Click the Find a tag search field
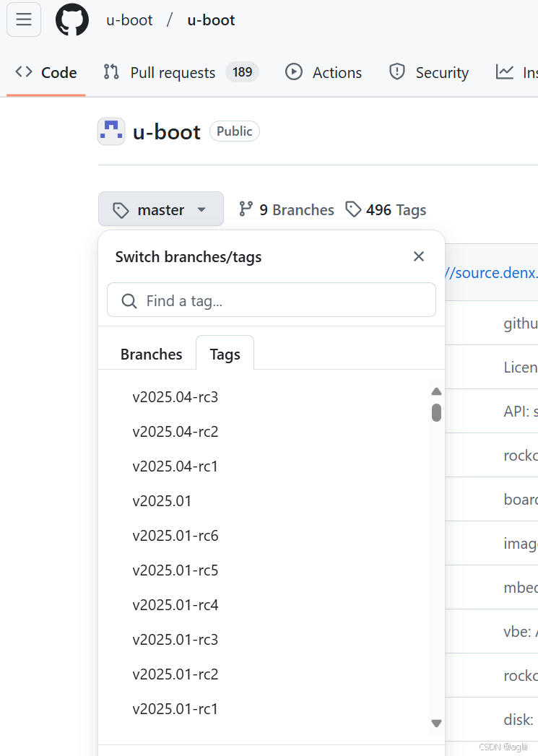538x756 pixels. pyautogui.click(x=271, y=300)
